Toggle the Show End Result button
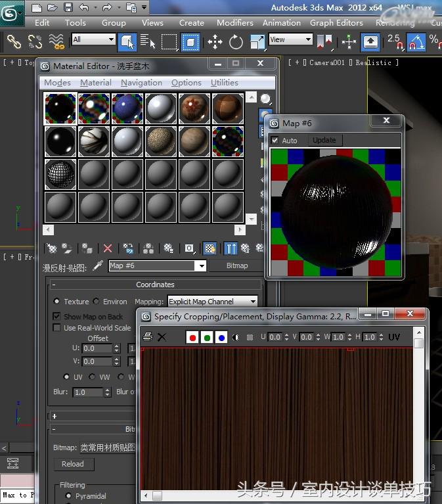The image size is (442, 504). [231, 248]
